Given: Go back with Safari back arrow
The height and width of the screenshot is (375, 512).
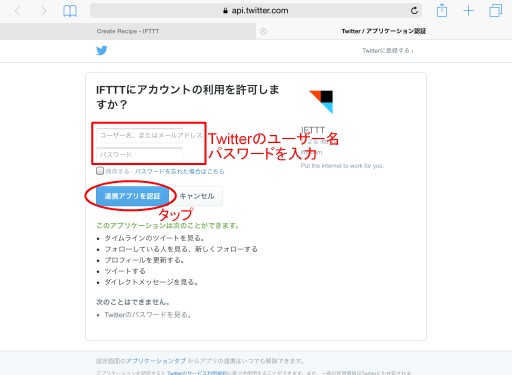Looking at the screenshot, I should click(18, 11).
